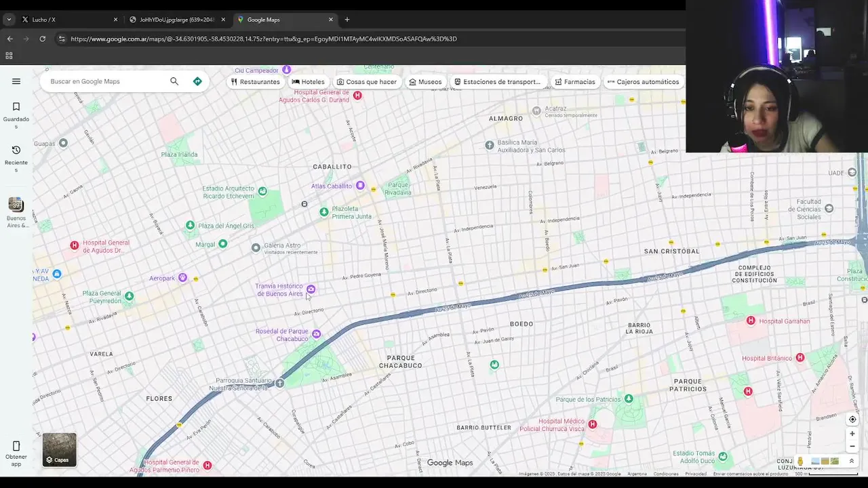Image resolution: width=868 pixels, height=488 pixels.
Task: Expand the imagery options chevron
Action: [852, 462]
